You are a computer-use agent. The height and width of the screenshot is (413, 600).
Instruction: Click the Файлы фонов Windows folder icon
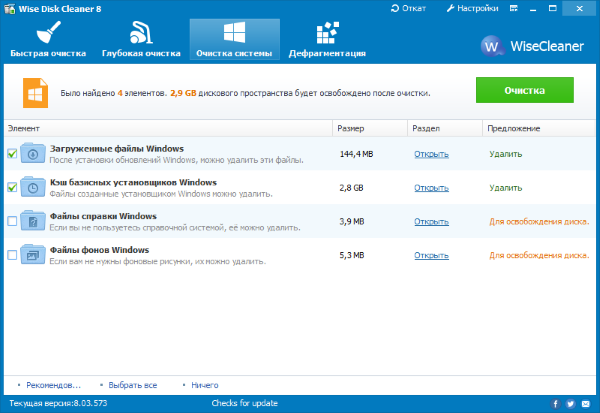click(33, 254)
